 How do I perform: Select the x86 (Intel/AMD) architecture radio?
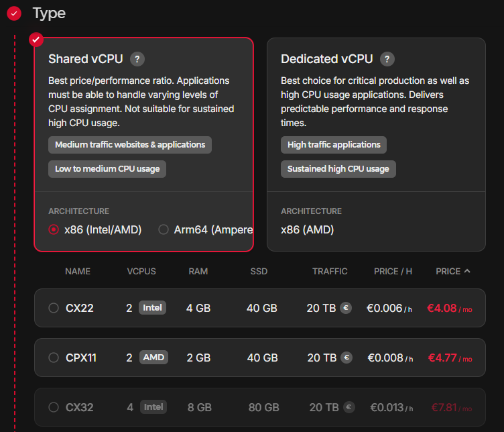point(54,229)
